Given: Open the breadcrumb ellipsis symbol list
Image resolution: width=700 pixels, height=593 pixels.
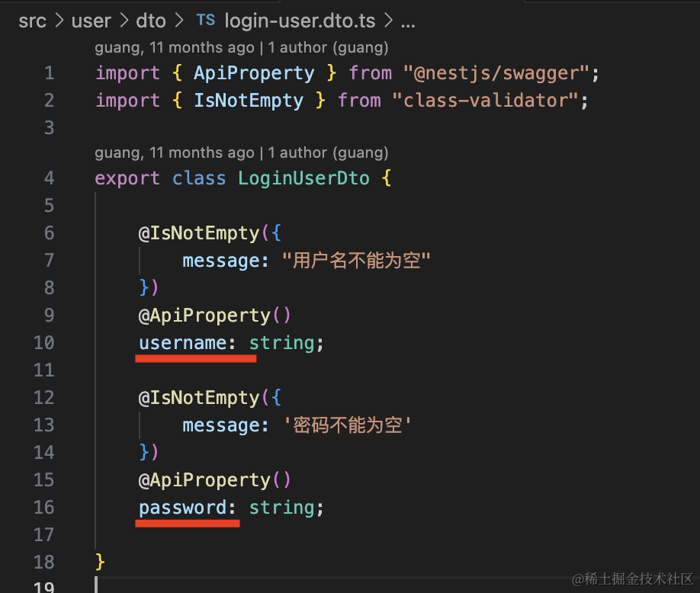Looking at the screenshot, I should 408,25.
